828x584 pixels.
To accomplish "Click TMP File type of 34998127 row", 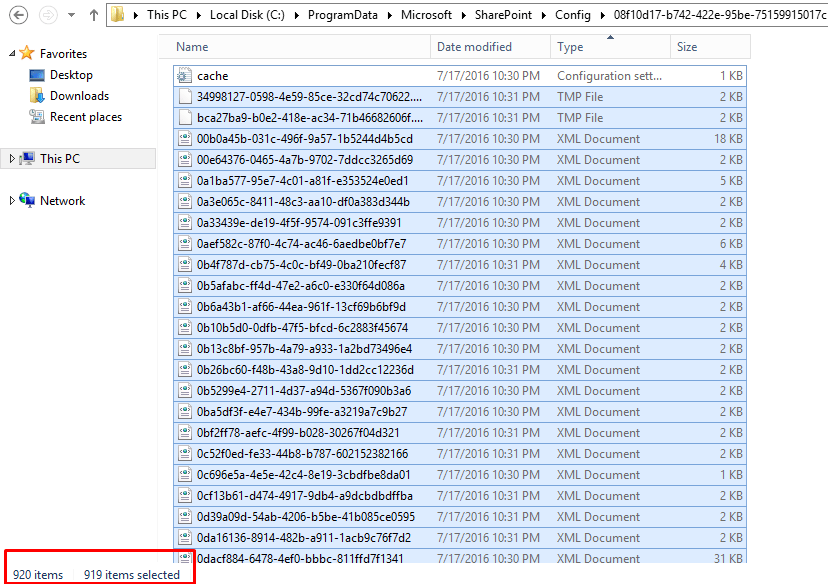I will pos(580,97).
